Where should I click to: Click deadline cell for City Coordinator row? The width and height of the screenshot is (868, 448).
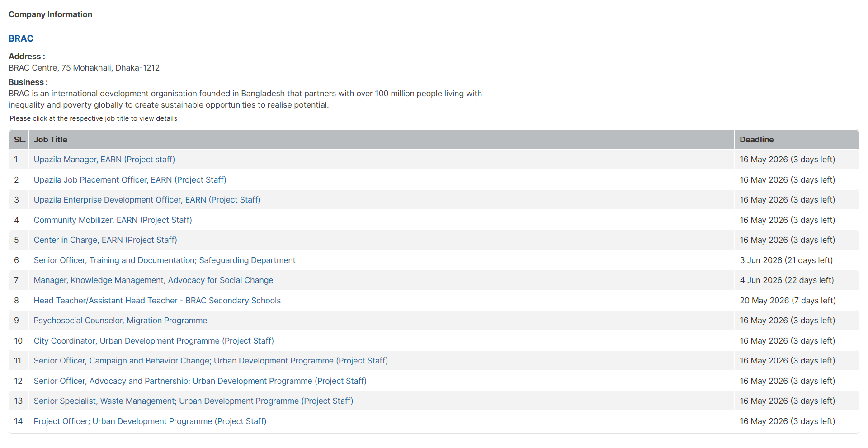click(797, 341)
